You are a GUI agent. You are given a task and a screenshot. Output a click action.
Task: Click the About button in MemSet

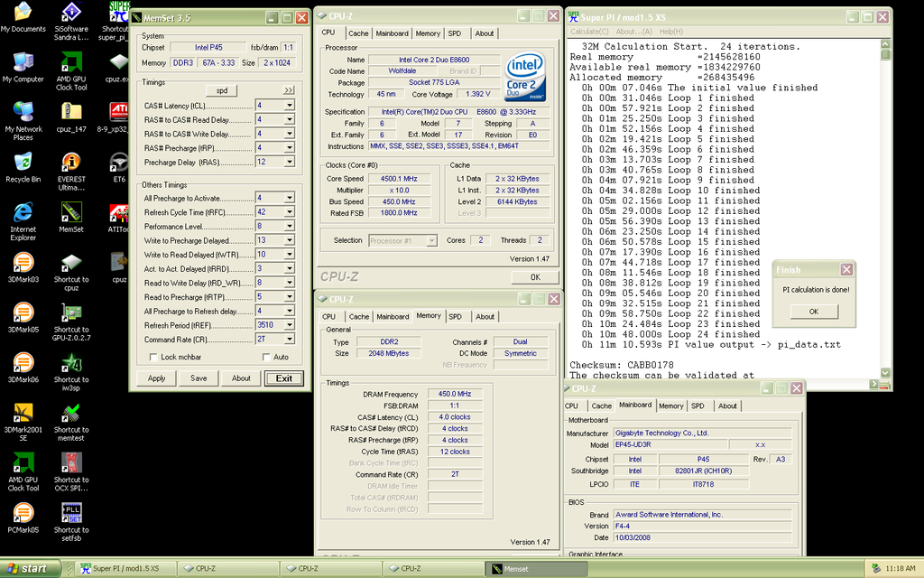point(241,378)
